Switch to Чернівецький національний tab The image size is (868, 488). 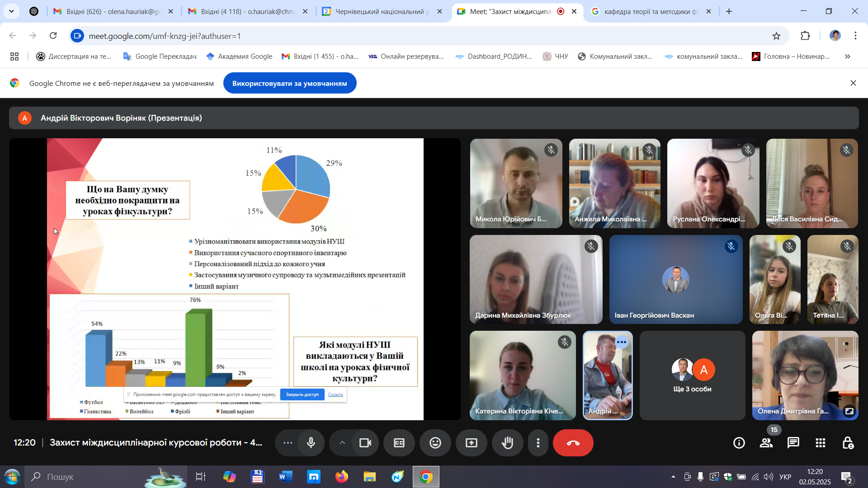[382, 11]
